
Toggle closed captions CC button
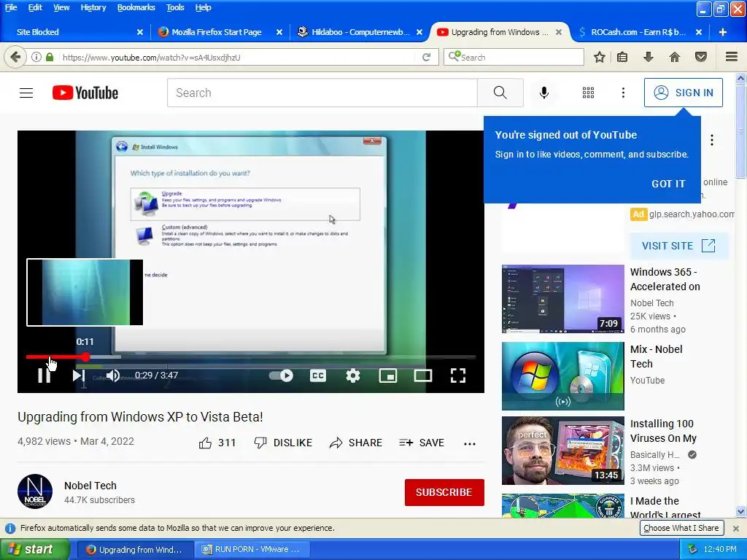pyautogui.click(x=318, y=376)
